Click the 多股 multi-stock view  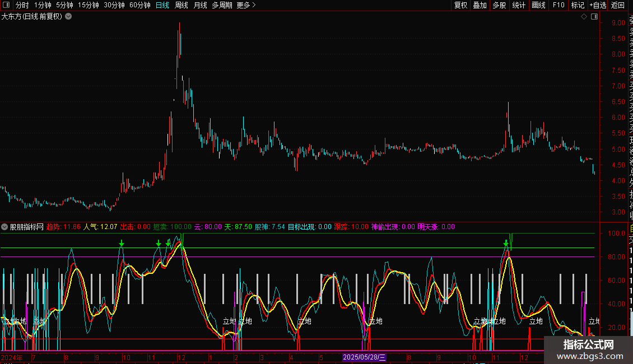coord(499,5)
